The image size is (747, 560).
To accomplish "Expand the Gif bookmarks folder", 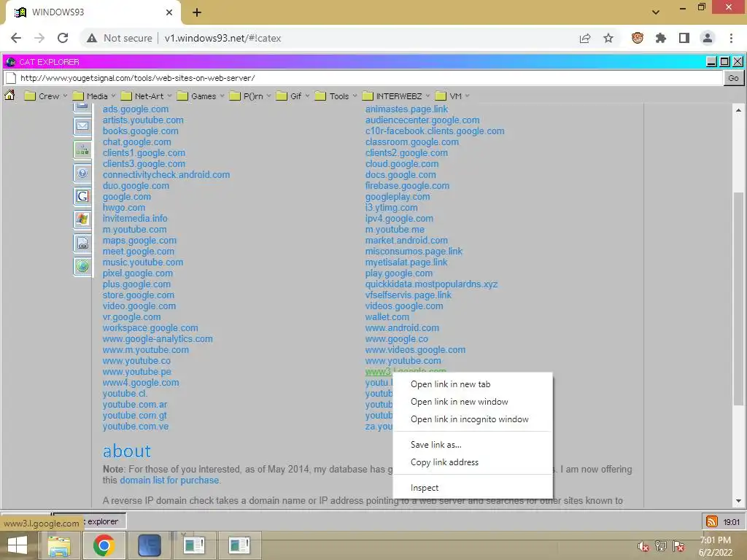I will pyautogui.click(x=293, y=96).
